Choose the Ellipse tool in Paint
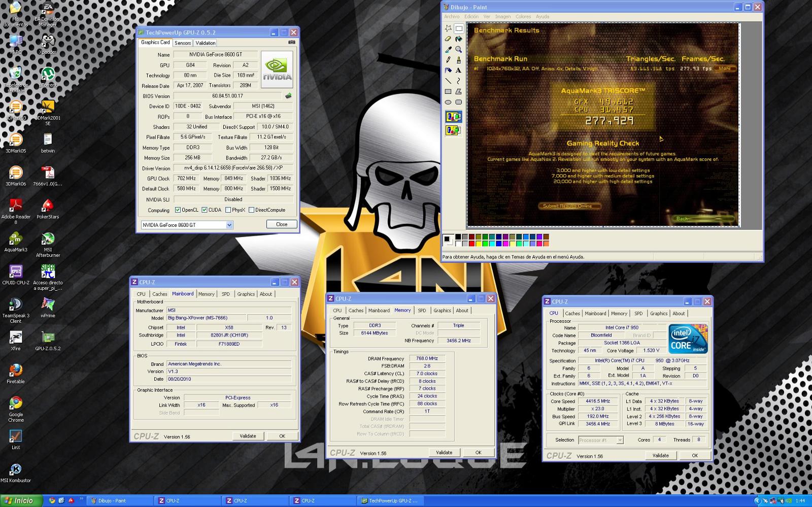 [448, 102]
